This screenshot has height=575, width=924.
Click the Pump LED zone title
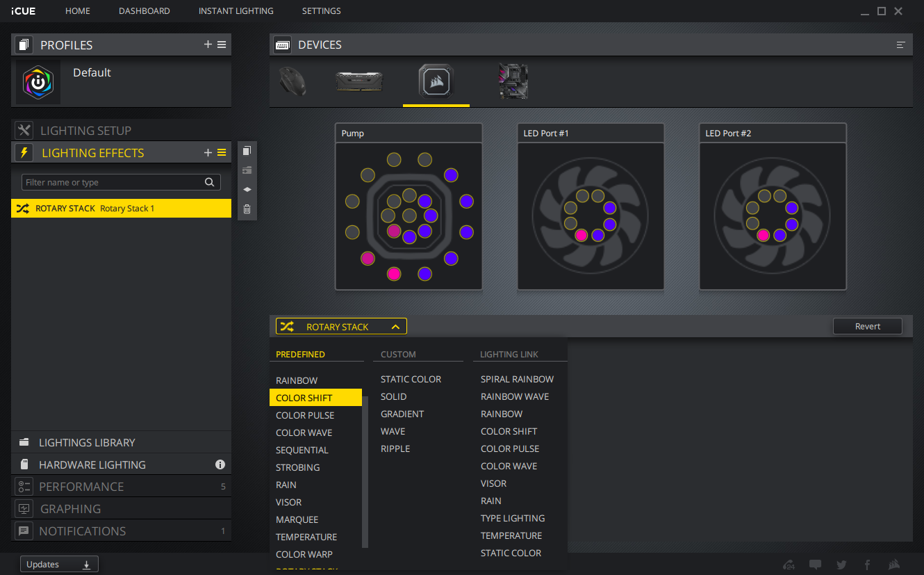(x=353, y=133)
